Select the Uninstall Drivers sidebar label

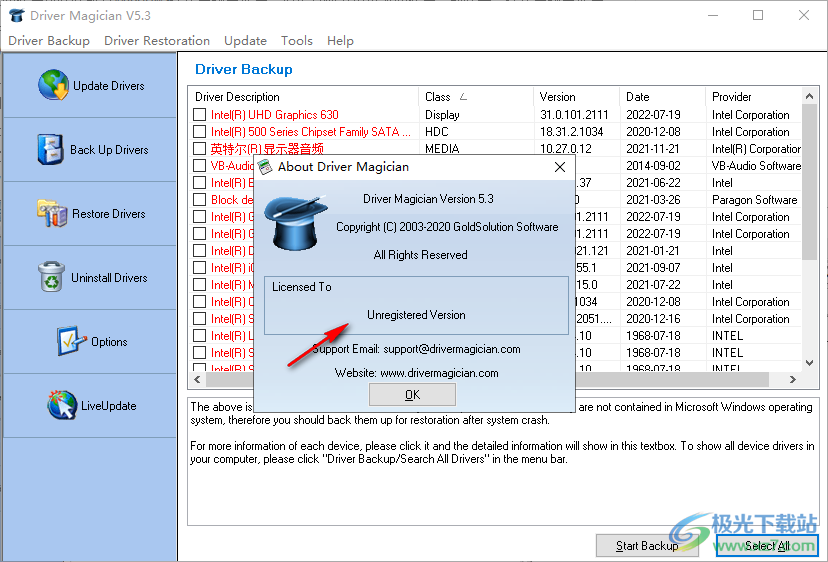[109, 277]
